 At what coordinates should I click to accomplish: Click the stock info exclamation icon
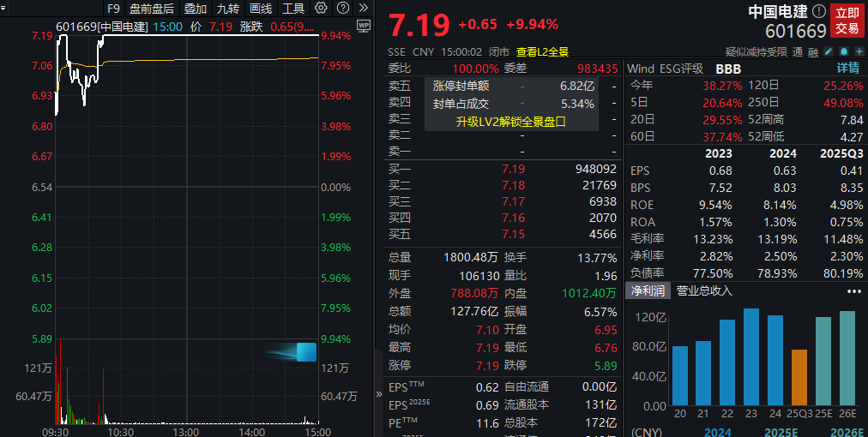pyautogui.click(x=819, y=12)
